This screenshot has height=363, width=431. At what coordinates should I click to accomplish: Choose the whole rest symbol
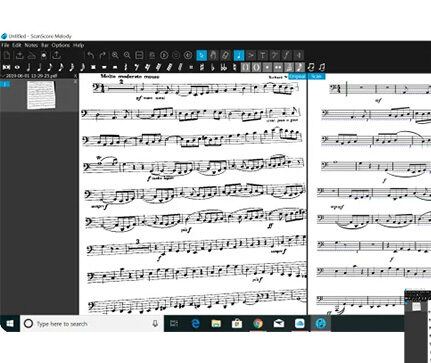coord(104,67)
